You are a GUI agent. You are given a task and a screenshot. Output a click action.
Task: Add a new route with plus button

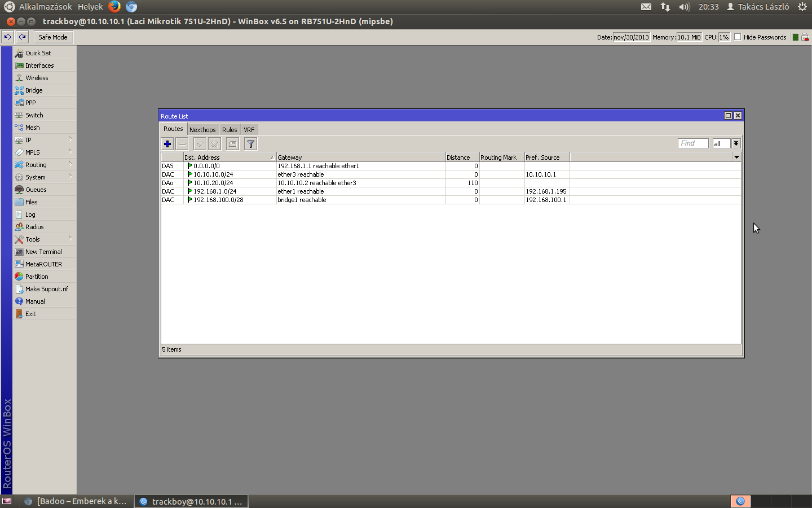pyautogui.click(x=167, y=144)
